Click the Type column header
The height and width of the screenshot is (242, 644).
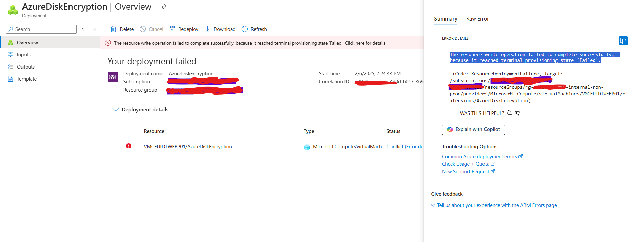tap(309, 131)
